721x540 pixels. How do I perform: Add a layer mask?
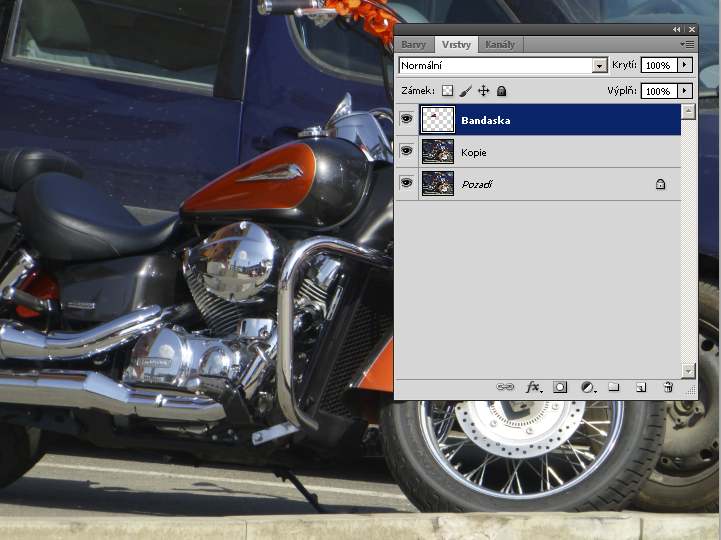(x=560, y=387)
